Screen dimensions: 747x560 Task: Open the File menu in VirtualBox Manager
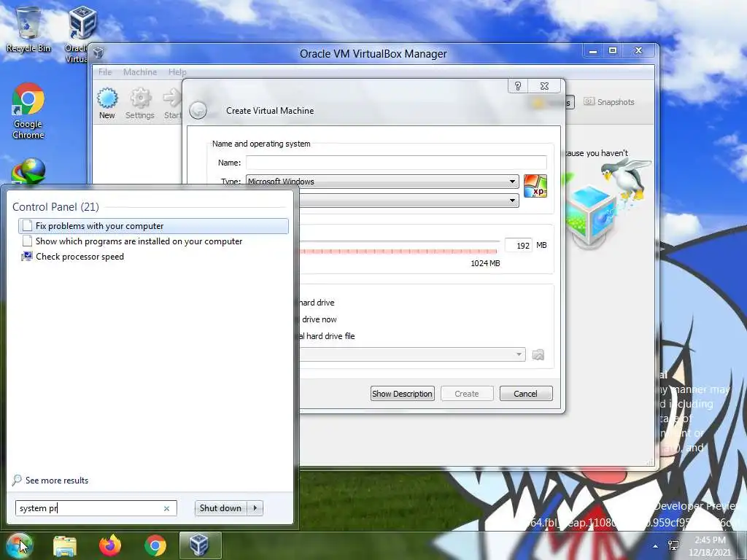105,72
